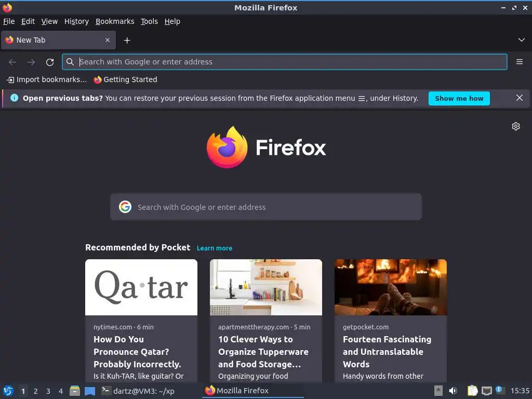Dismiss the Open previous tabs notification
Screen dimensions: 532x399
(519, 98)
